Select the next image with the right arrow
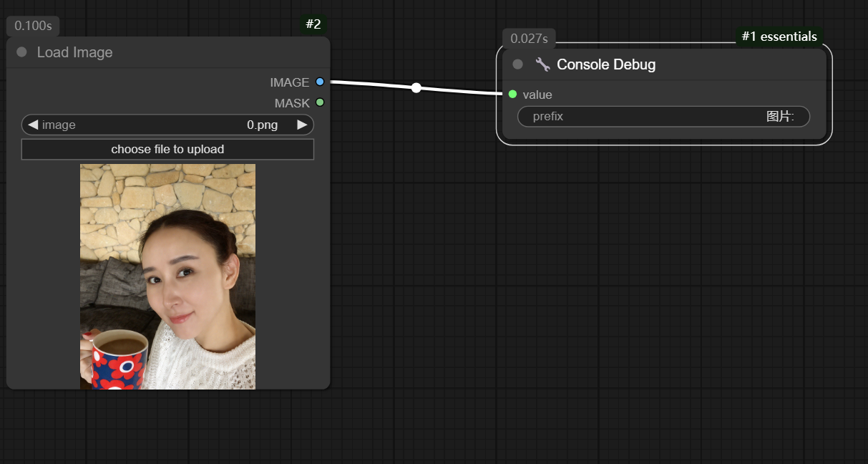This screenshot has width=868, height=464. pyautogui.click(x=302, y=125)
